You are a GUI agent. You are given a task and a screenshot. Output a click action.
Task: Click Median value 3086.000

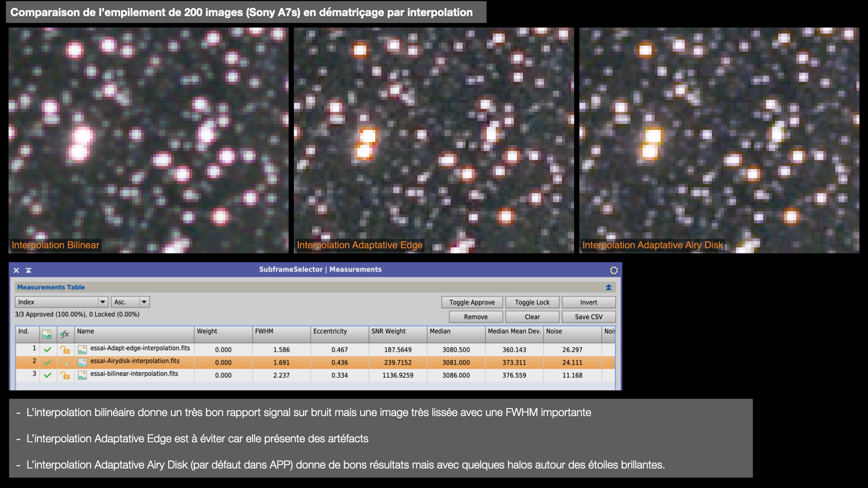(x=456, y=375)
